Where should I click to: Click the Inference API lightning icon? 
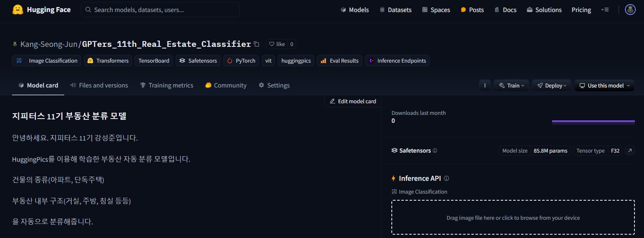(x=393, y=178)
